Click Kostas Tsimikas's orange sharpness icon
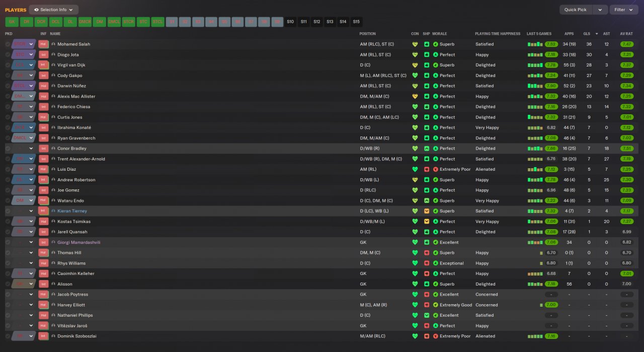The height and width of the screenshot is (352, 644). (427, 222)
